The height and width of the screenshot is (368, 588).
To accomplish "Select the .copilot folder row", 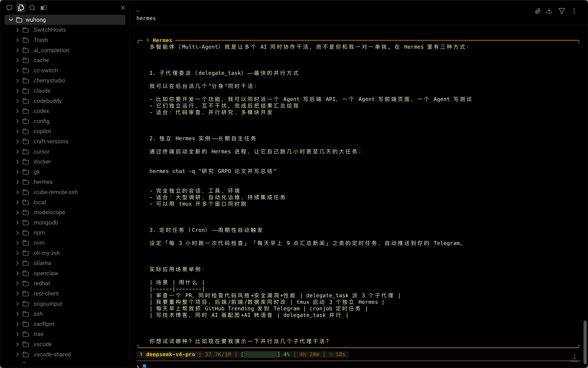I will 65,131.
